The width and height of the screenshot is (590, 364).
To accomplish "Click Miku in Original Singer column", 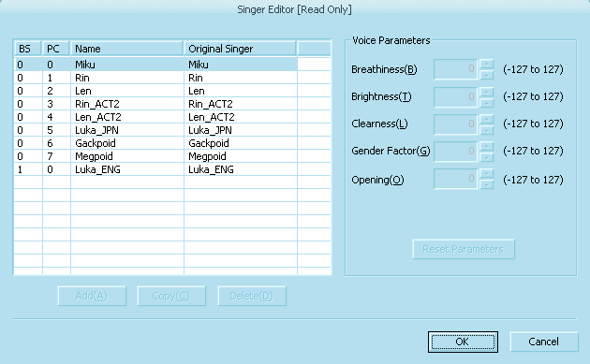I will pyautogui.click(x=199, y=65).
